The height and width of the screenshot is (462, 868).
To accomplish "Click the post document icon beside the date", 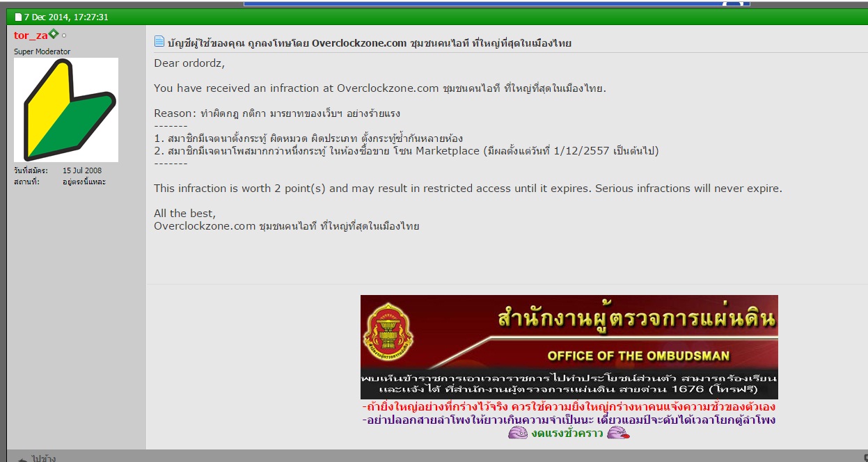I will (18, 17).
